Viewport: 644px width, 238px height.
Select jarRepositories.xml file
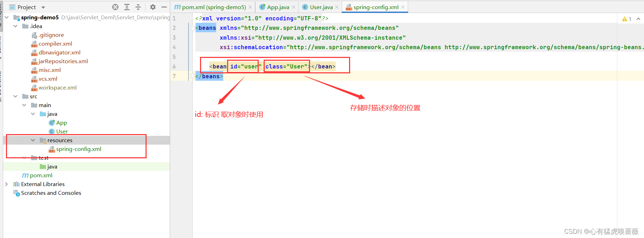[63, 61]
